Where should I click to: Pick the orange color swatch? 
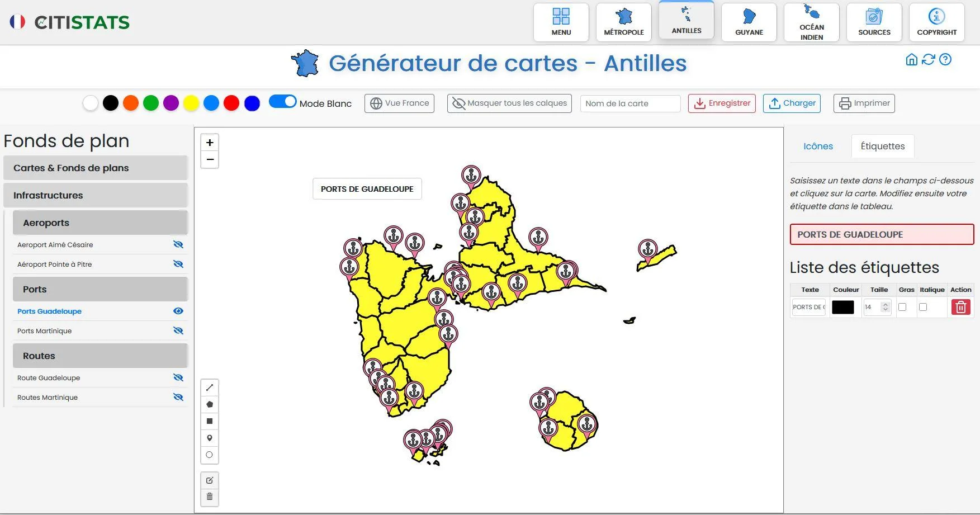point(131,103)
